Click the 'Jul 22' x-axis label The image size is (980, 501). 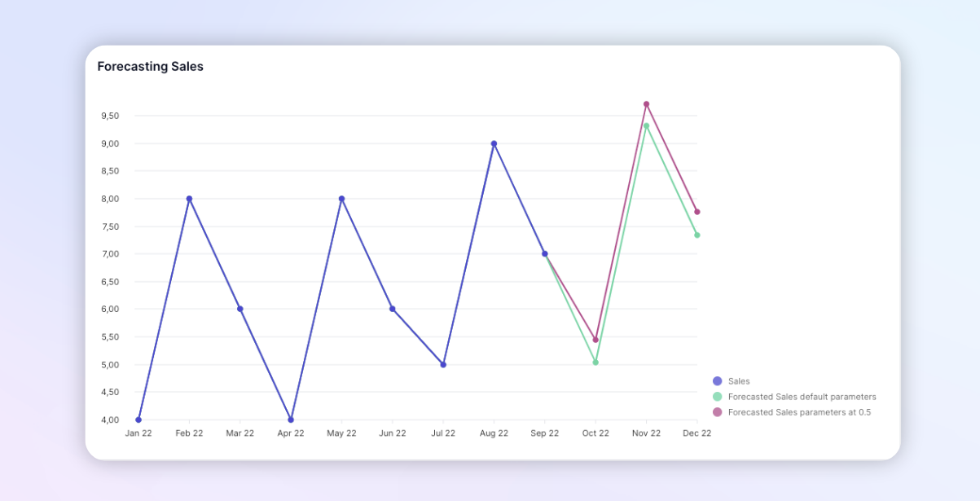pos(443,433)
